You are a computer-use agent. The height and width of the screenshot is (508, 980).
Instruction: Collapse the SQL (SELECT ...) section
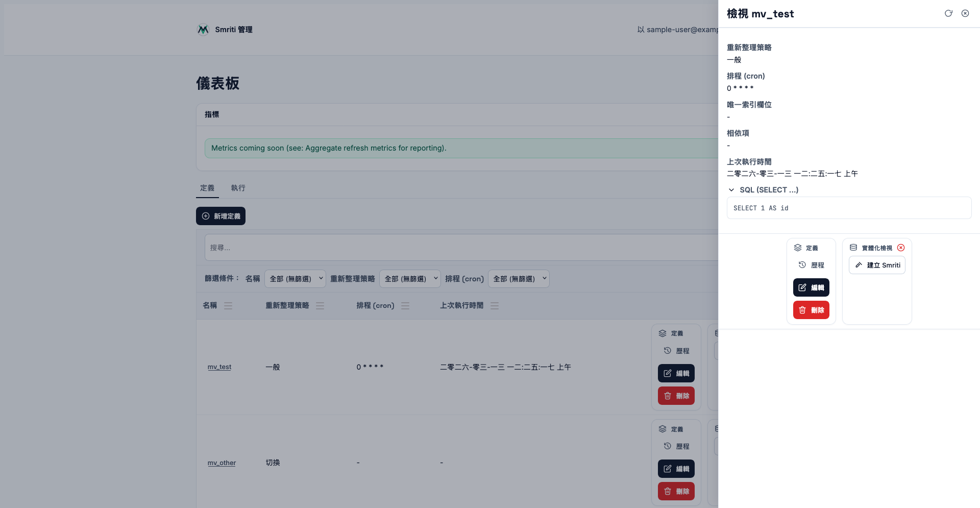tap(731, 190)
